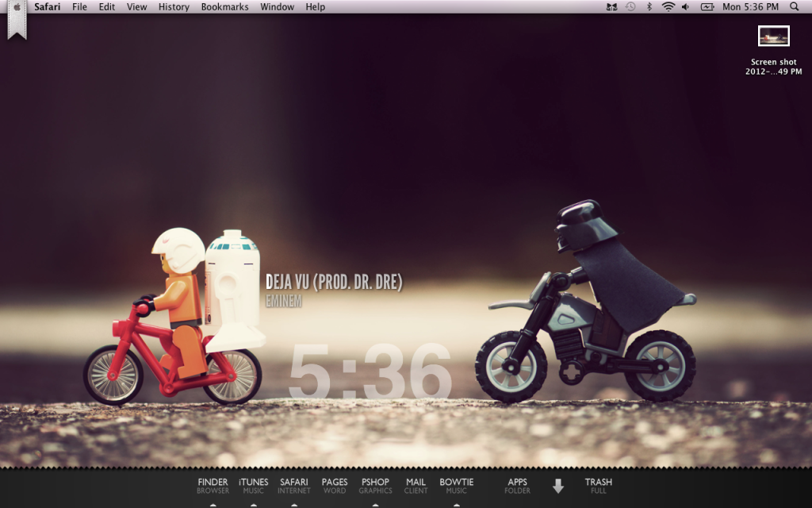Screen dimensions: 812x508
Task: Launch Finder from the dock
Action: pos(213,486)
